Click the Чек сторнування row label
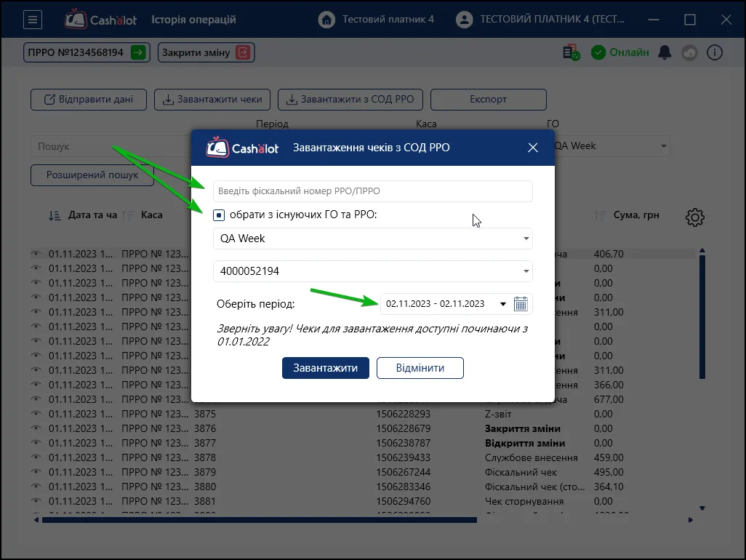Screen dimensions: 746x560 tap(524, 502)
